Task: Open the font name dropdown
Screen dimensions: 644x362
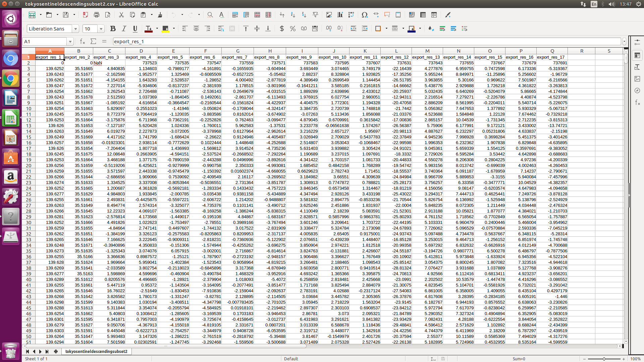Action: (76, 29)
